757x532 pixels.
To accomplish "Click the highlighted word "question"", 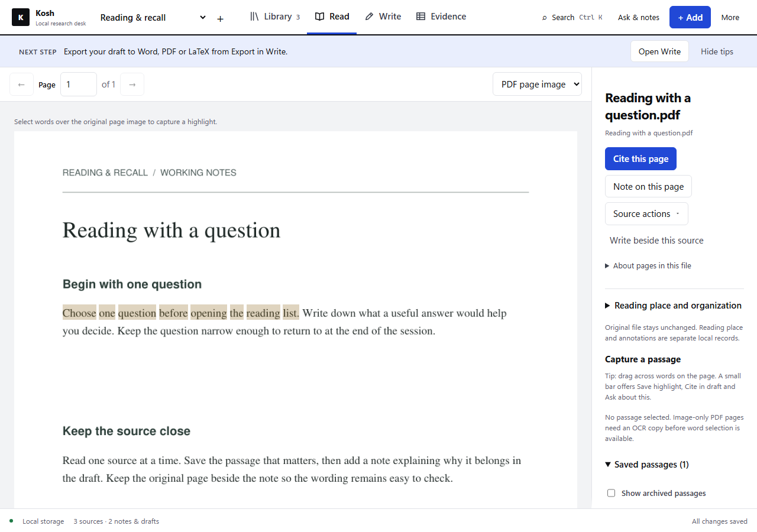I will pyautogui.click(x=137, y=313).
